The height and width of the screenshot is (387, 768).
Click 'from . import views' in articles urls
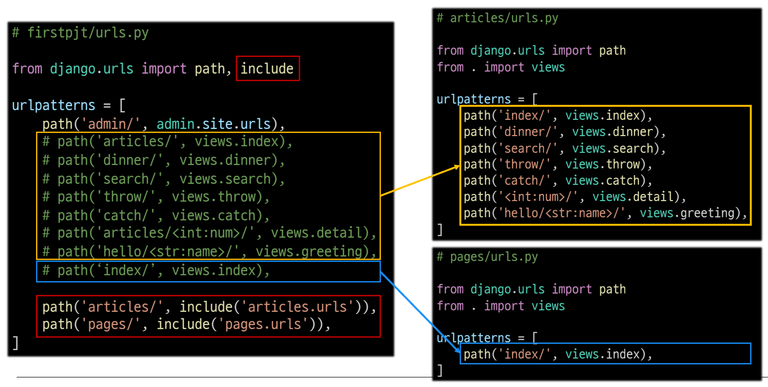click(501, 67)
